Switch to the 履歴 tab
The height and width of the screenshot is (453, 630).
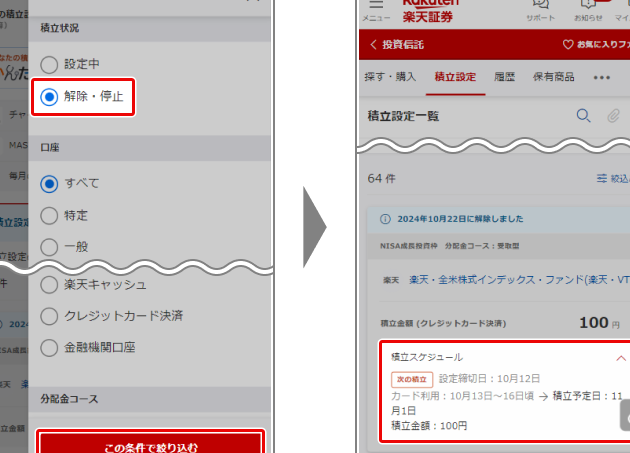pos(504,77)
